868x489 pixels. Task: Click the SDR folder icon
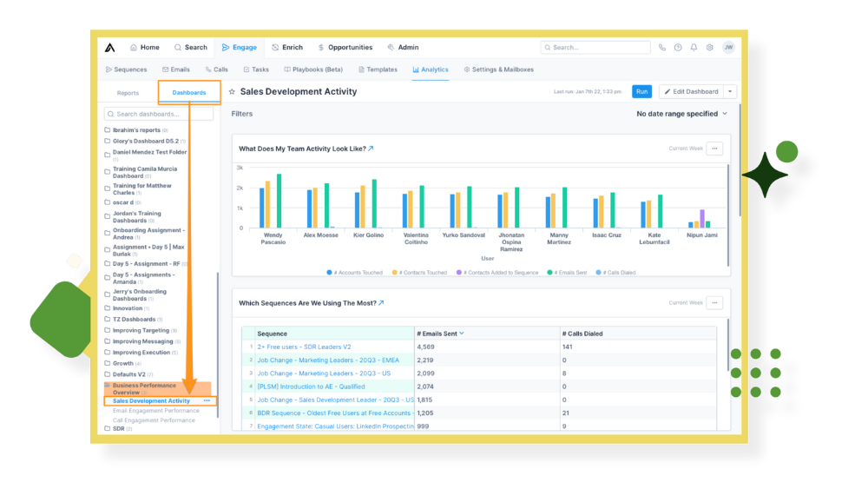pos(108,429)
